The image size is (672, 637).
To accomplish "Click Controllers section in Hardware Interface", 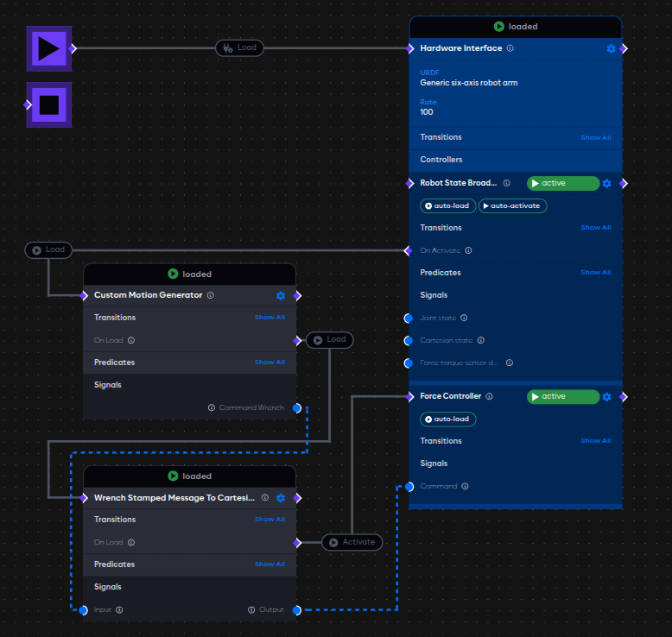I will coord(516,160).
